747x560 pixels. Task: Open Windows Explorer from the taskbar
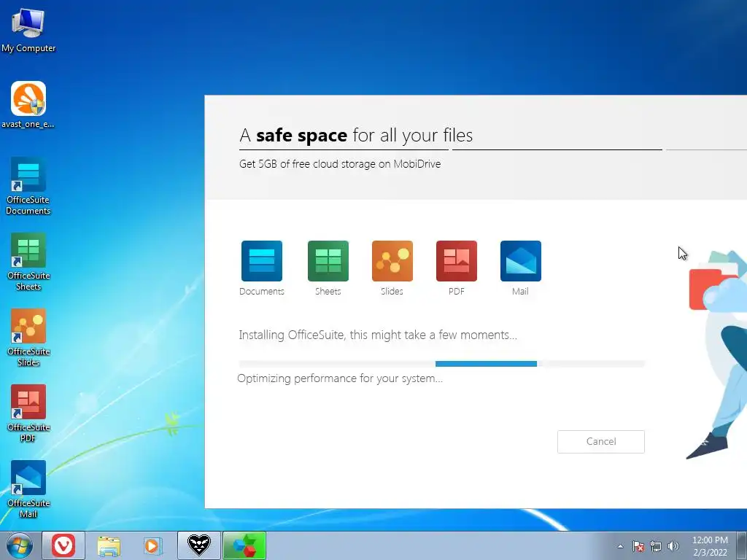[x=109, y=545]
